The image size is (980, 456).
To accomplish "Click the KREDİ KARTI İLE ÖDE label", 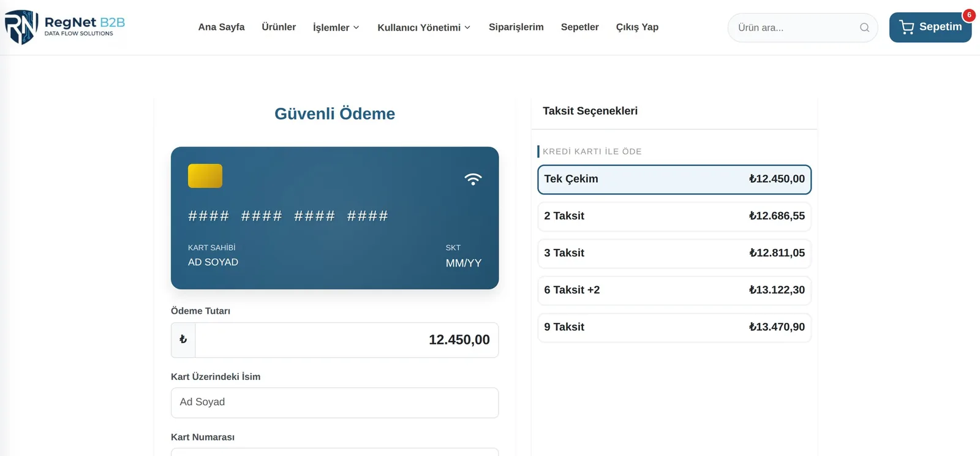I will [592, 151].
